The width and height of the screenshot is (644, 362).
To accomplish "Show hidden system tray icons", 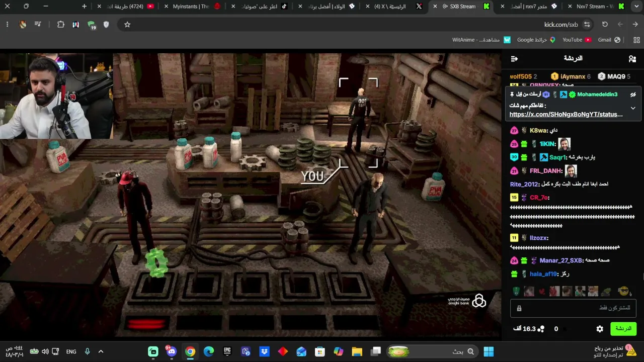I will (x=101, y=351).
